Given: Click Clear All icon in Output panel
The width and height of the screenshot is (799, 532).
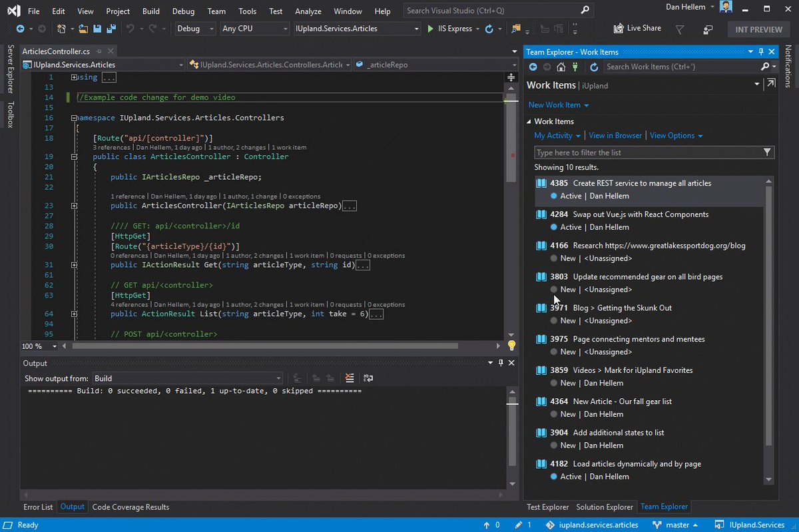Looking at the screenshot, I should coord(350,378).
